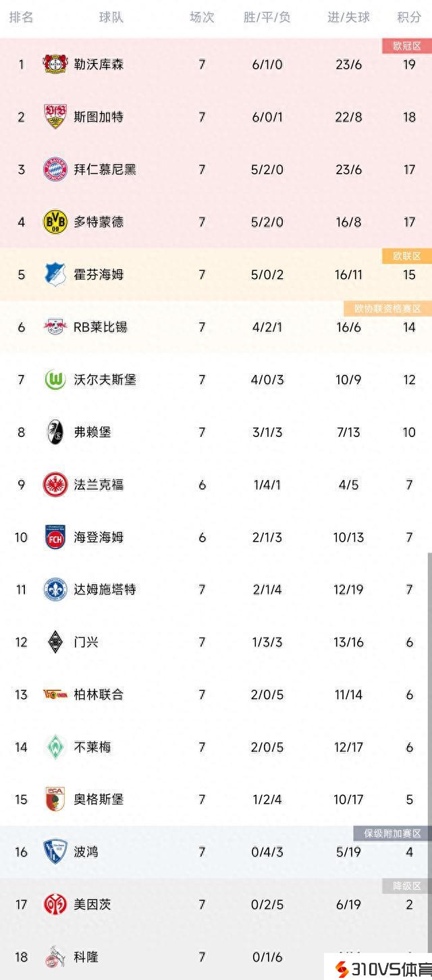The height and width of the screenshot is (980, 432).
Task: Click the Hoffenheim club crest
Action: tap(55, 274)
